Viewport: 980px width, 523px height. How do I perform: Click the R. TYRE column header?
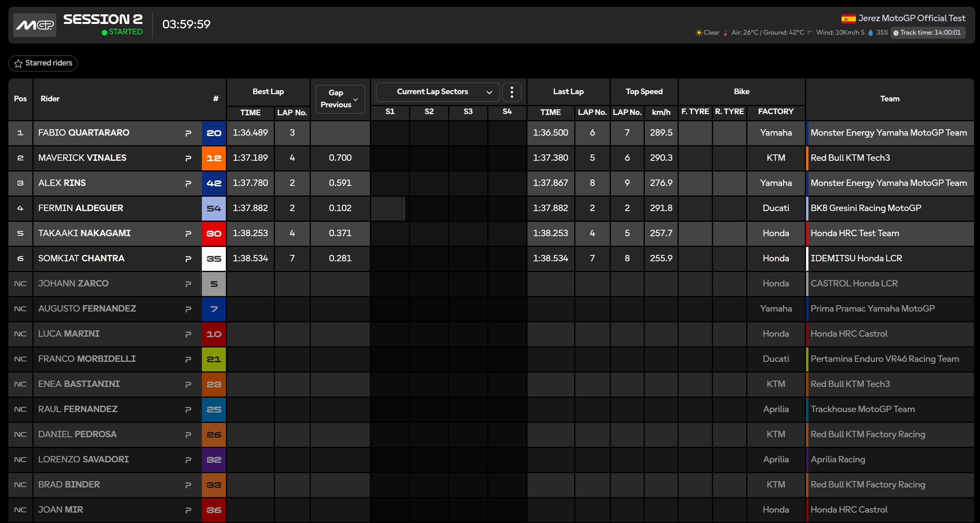coord(729,112)
